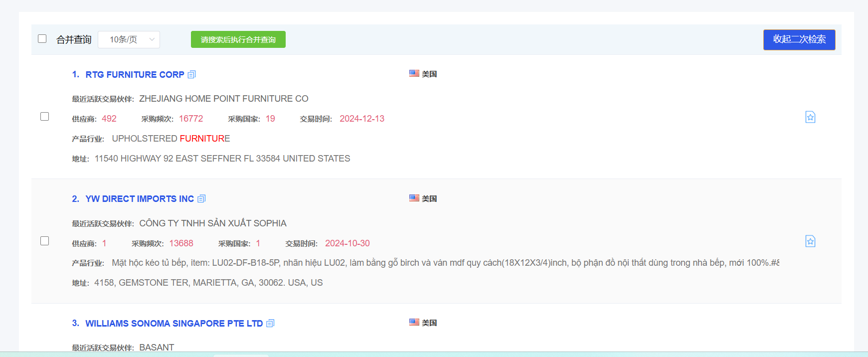Click country label 美国 in YW DIRECT row
868x357 pixels.
point(429,198)
